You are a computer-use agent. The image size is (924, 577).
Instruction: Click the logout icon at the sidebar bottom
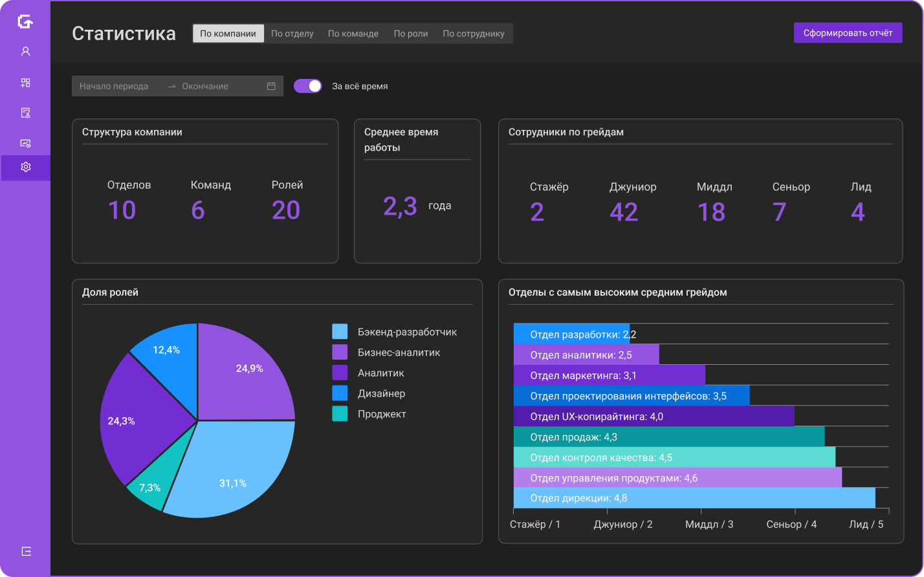click(26, 551)
